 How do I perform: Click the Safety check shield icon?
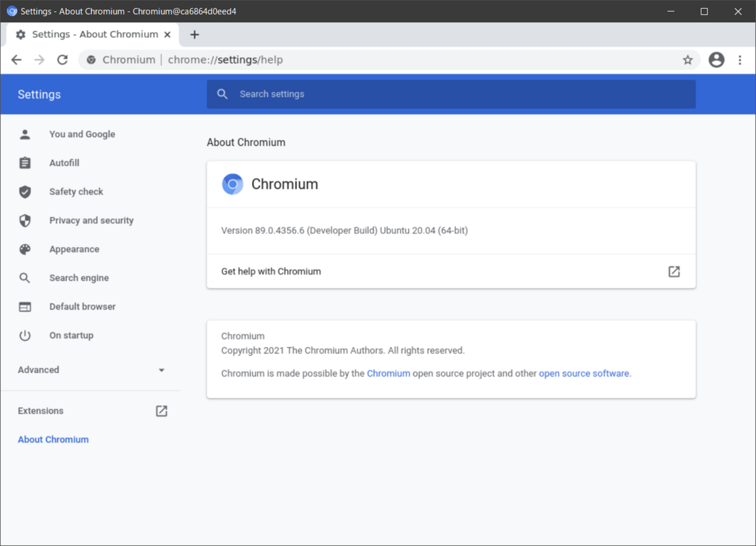tap(25, 192)
